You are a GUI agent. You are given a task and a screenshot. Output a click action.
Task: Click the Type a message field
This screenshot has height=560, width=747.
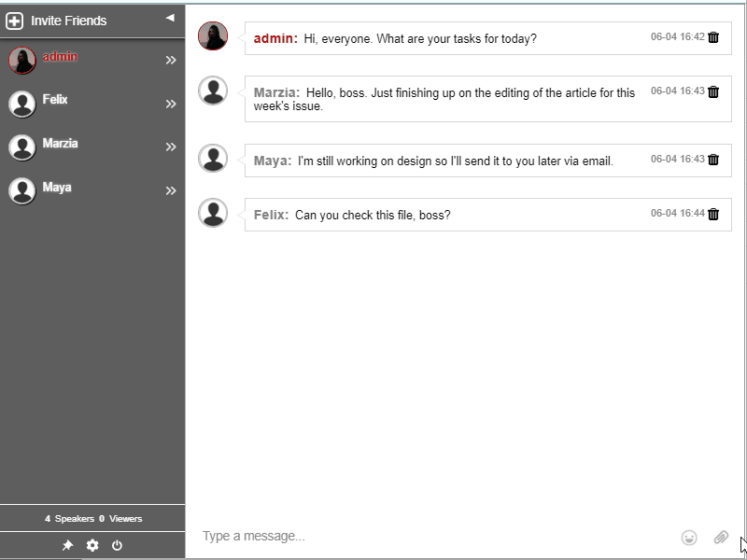(430, 536)
